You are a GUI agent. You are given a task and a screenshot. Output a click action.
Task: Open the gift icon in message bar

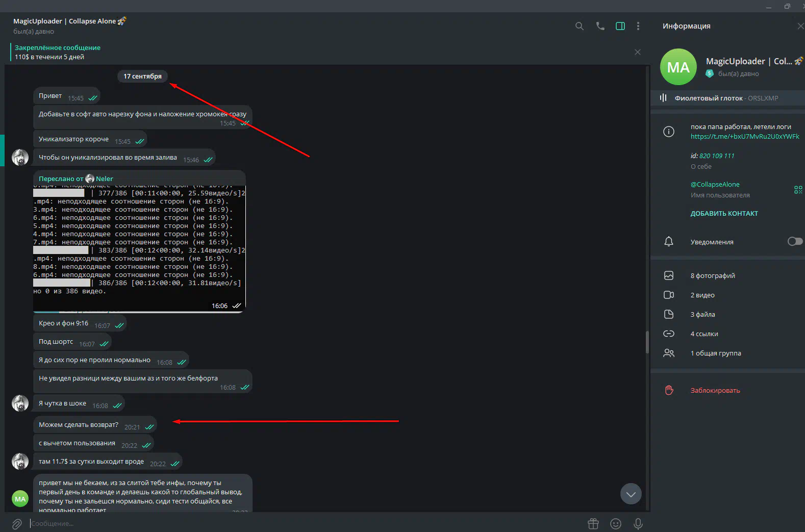593,524
